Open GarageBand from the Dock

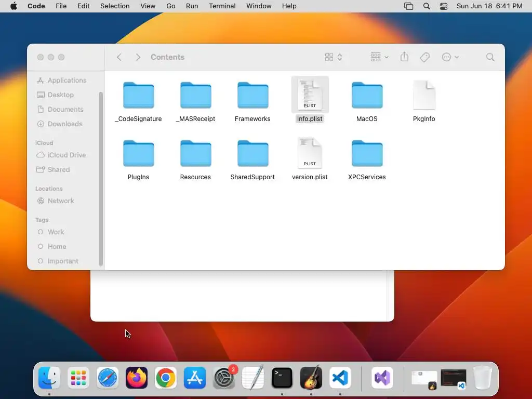pyautogui.click(x=311, y=378)
